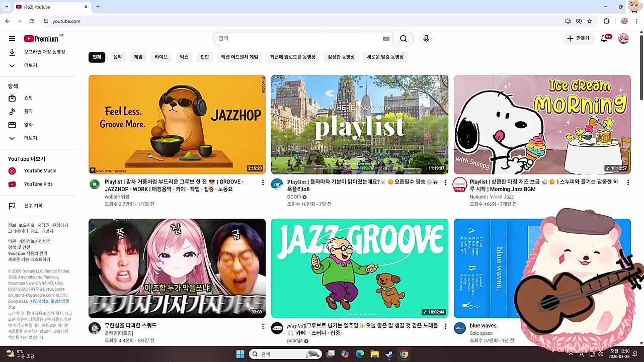Open 음악 in the 탐색 section
This screenshot has height=362, width=644.
[x=39, y=111]
